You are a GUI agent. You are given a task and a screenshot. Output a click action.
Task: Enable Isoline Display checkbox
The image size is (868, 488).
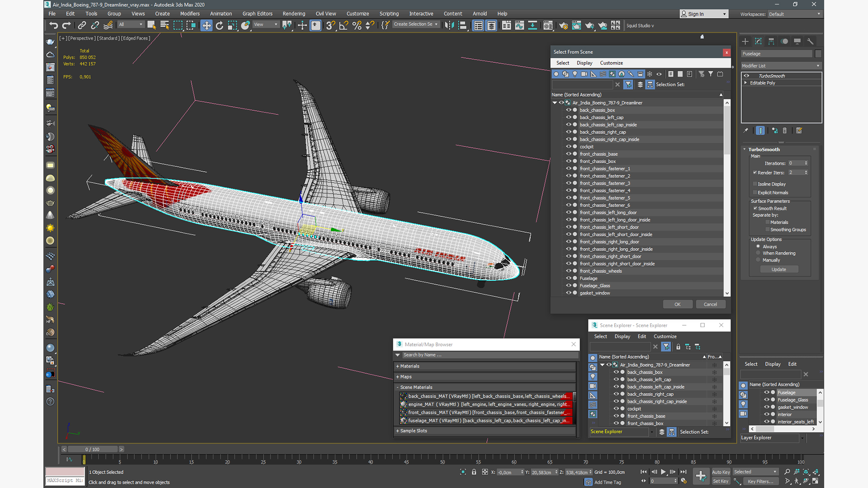(x=755, y=184)
